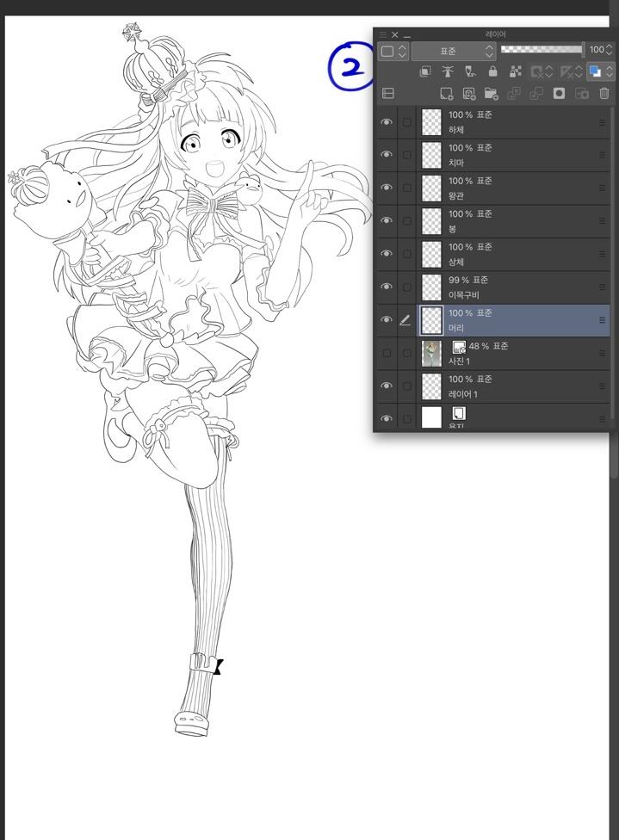Select the 이목구비 layer at 99 %
Viewport: 619px width, 840px height.
[464, 295]
